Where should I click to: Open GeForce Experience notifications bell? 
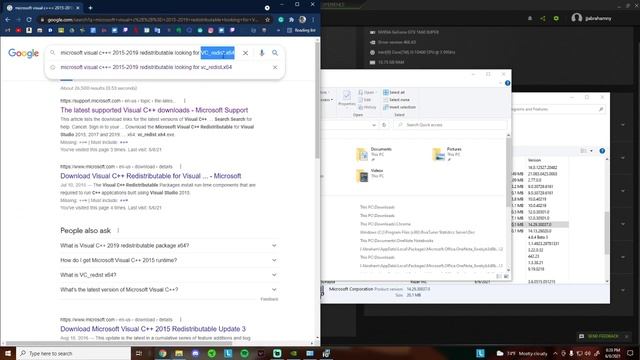[530, 18]
